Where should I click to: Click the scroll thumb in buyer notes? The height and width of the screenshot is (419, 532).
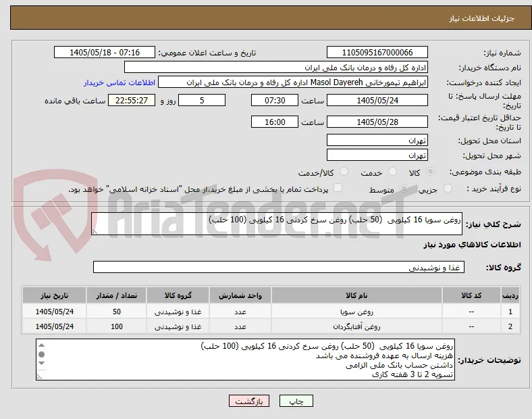click(41, 355)
